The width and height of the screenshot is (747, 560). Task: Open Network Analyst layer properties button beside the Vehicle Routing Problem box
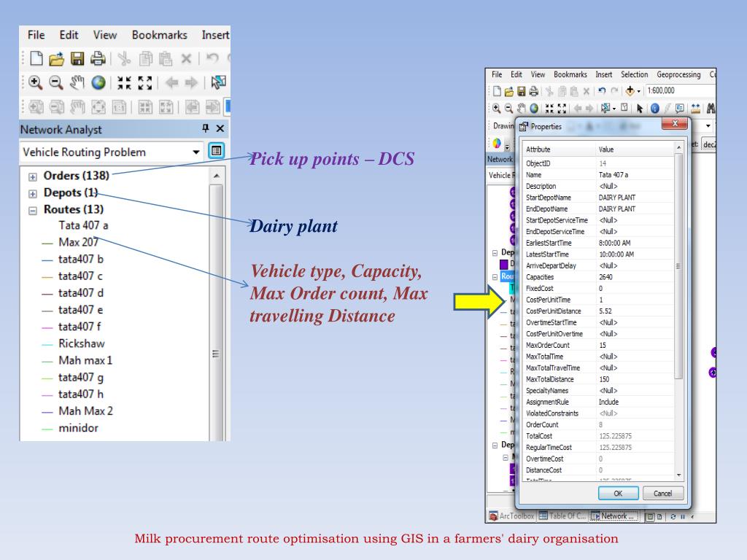pos(216,151)
